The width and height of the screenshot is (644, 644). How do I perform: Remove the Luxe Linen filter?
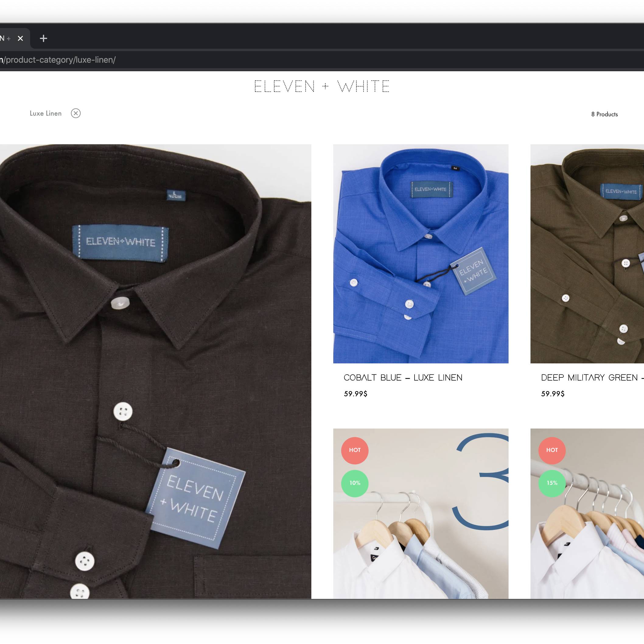(x=76, y=113)
